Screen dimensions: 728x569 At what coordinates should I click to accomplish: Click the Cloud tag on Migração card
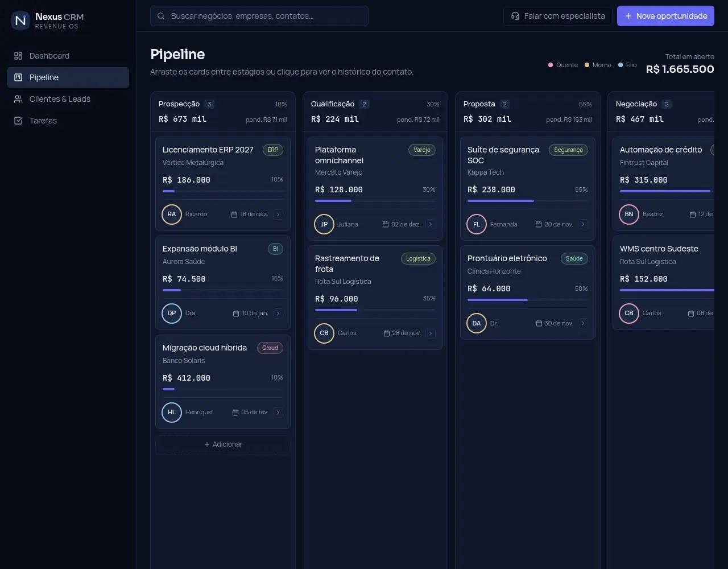click(x=270, y=348)
